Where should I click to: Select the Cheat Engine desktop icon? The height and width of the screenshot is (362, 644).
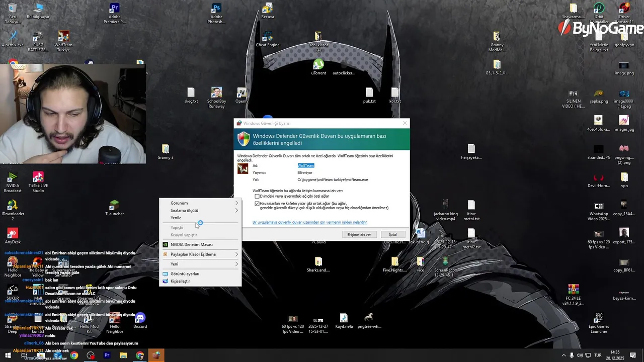coord(268,39)
